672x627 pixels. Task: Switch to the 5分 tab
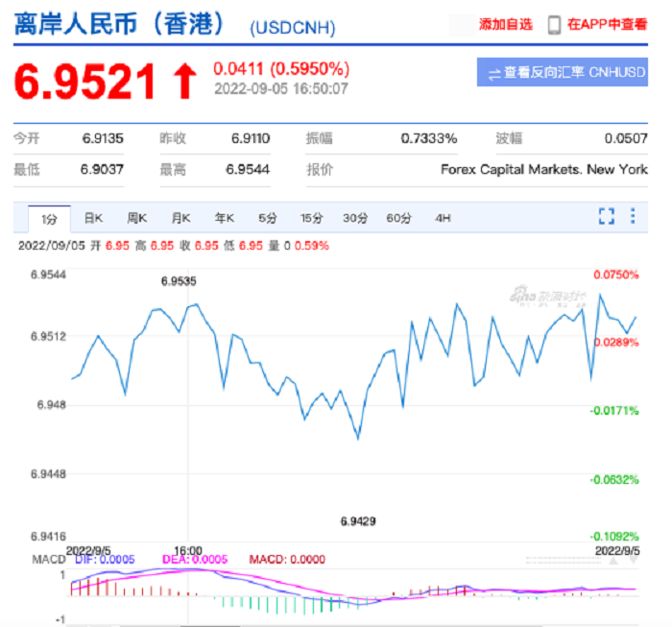[x=268, y=218]
